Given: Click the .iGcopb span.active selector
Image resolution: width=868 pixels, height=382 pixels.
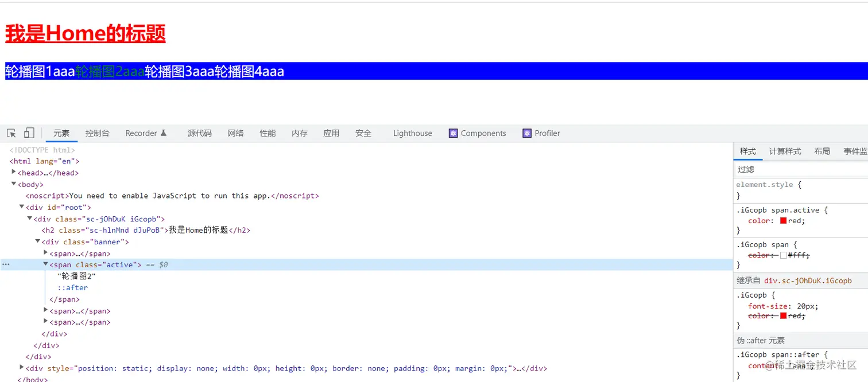Looking at the screenshot, I should [x=779, y=210].
